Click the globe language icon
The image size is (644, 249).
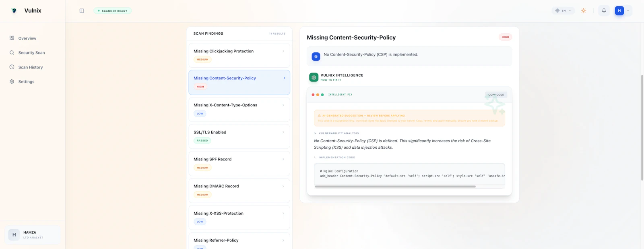[x=557, y=11]
